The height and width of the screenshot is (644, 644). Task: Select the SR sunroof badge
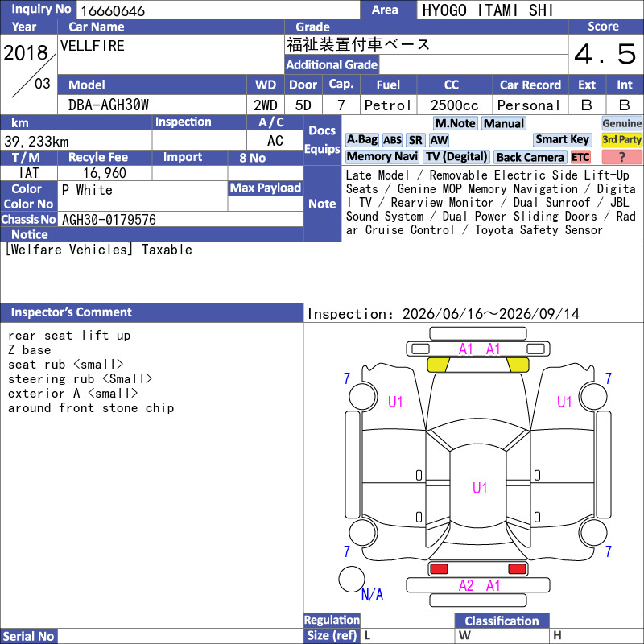point(415,140)
